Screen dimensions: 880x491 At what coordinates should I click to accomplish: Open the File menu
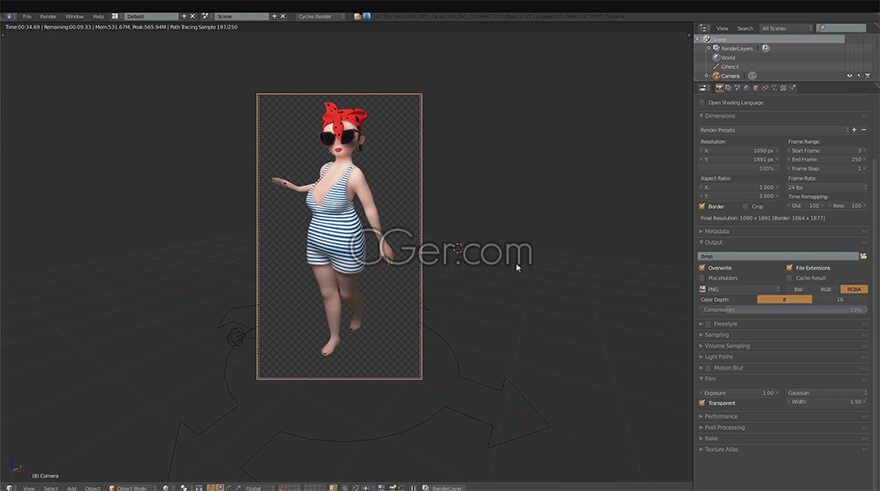click(x=27, y=16)
